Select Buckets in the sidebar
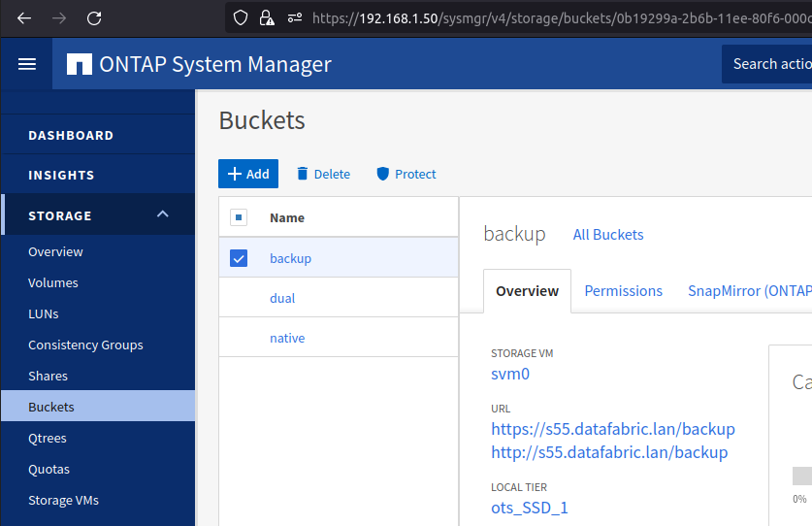Screen dimensions: 812x526 coord(98,407)
